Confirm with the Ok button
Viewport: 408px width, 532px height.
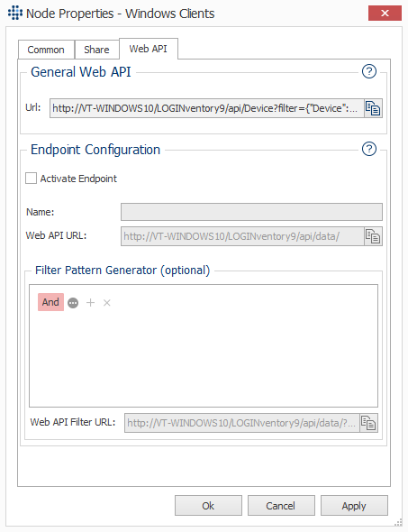point(208,506)
